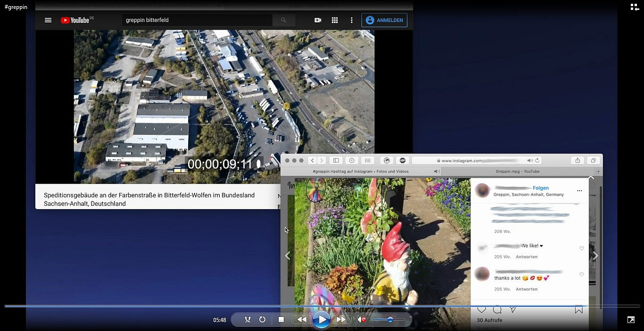The width and height of the screenshot is (644, 331).
Task: Switch to 'Greppin.mpg - YouTube' tab
Action: 518,171
